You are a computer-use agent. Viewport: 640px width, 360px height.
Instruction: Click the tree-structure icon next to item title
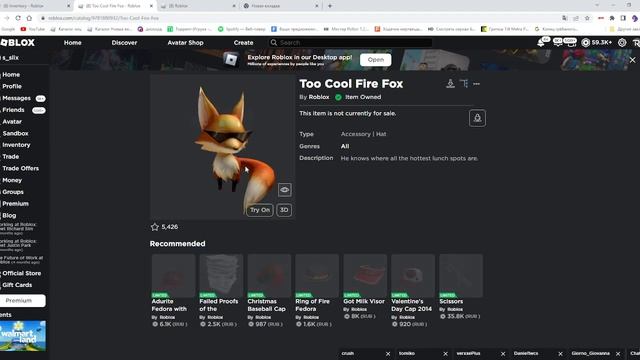coord(464,83)
